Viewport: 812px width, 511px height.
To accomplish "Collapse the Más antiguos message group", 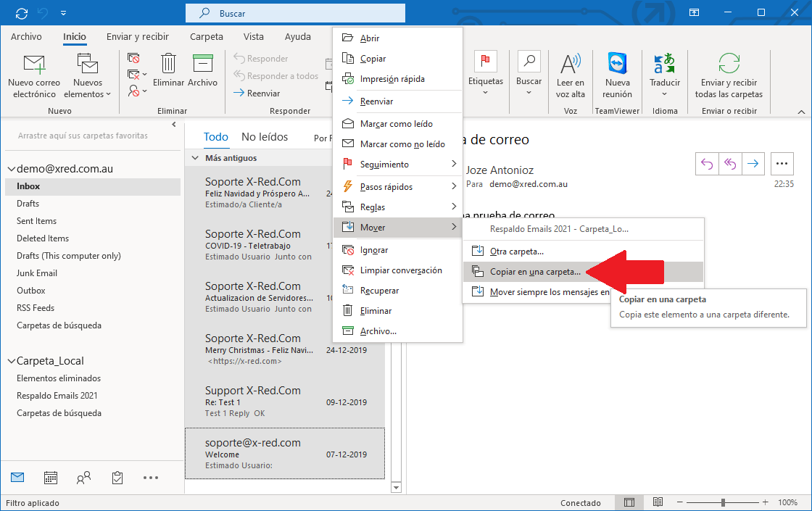I will tap(194, 157).
